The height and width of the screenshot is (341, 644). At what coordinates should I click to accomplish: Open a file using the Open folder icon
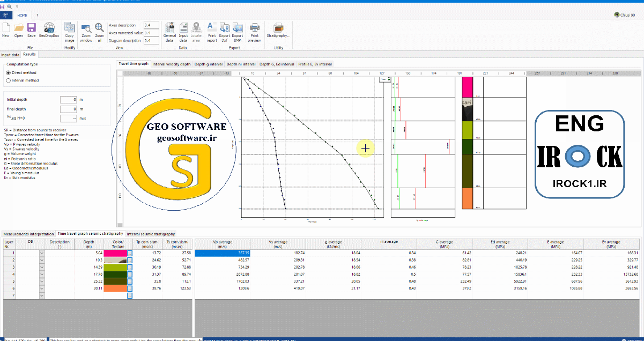(19, 30)
